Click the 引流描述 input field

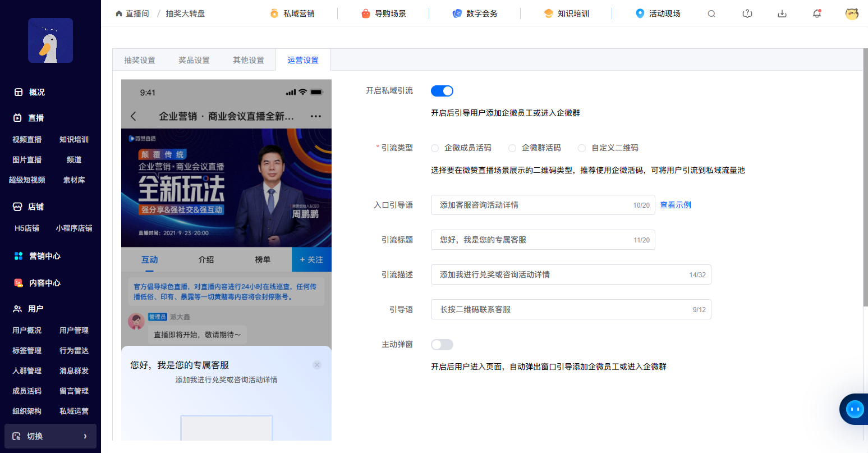(x=561, y=275)
